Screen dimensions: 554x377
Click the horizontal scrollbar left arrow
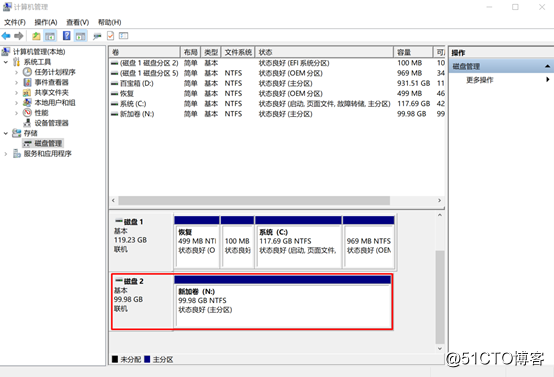pyautogui.click(x=113, y=200)
